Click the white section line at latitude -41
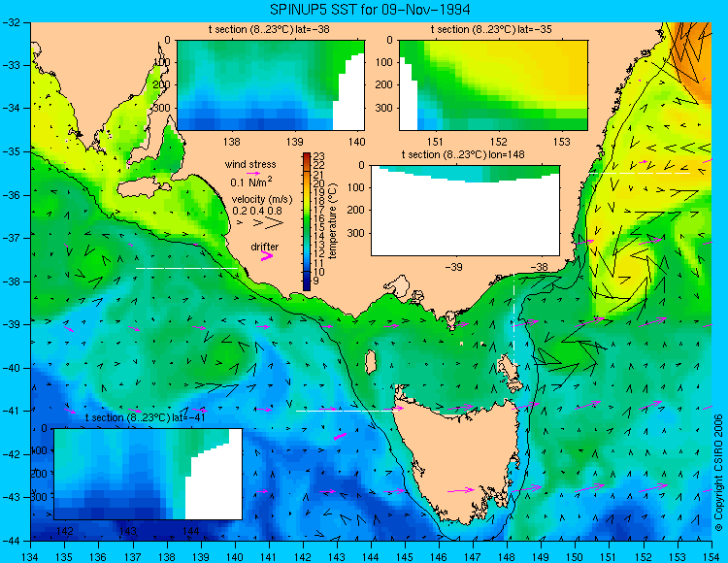The image size is (728, 563). (346, 411)
